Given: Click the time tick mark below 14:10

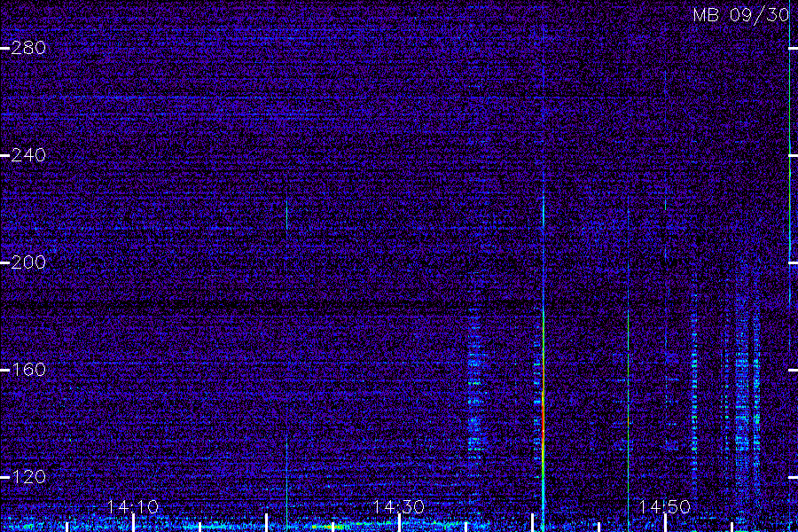Looking at the screenshot, I should click(133, 523).
